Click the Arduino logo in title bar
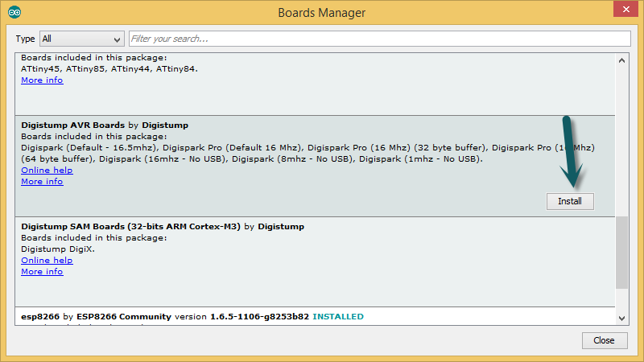Screen dimensions: 644x362 pos(15,12)
